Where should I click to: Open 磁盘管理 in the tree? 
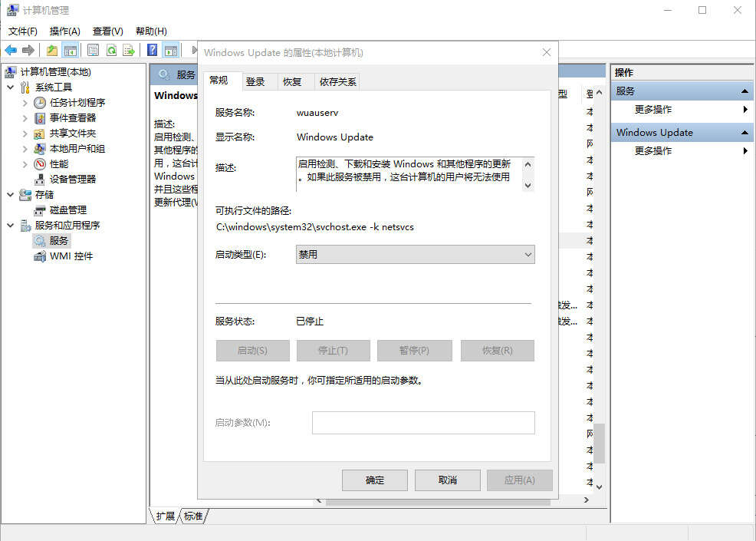click(x=68, y=210)
